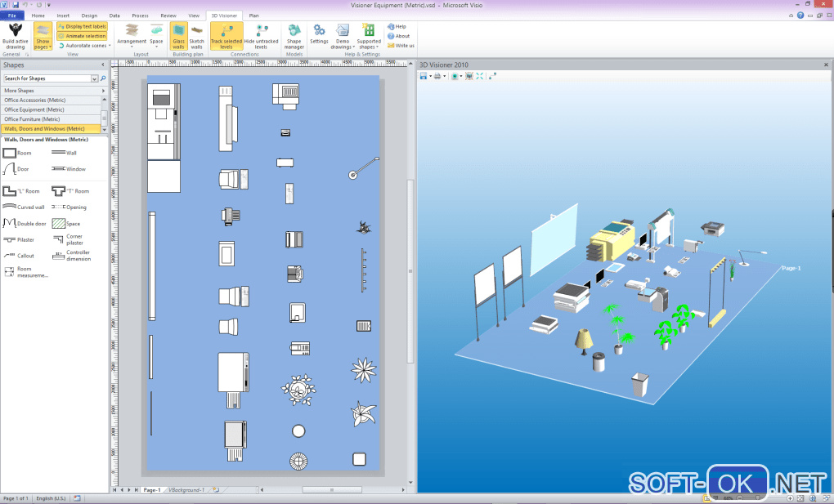Open the Shape manager
The height and width of the screenshot is (504, 834).
(294, 36)
